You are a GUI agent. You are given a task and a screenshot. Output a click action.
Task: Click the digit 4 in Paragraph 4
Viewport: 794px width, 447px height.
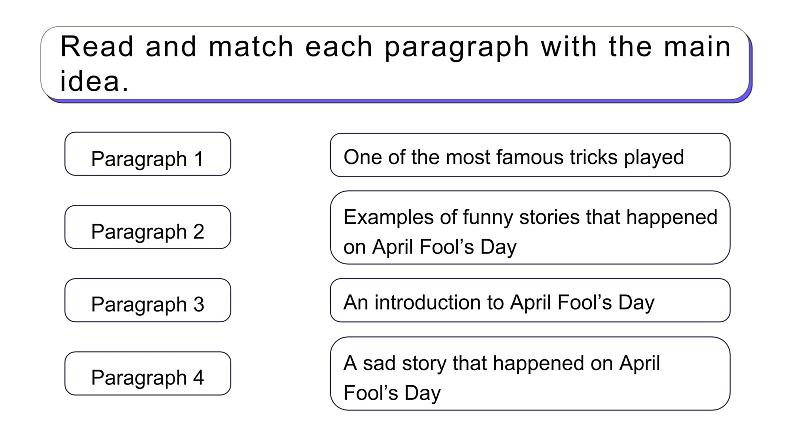[198, 378]
